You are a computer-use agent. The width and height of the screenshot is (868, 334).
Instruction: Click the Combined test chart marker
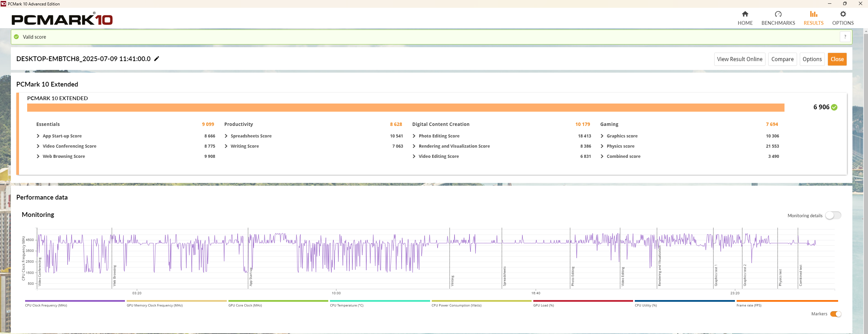pyautogui.click(x=800, y=276)
